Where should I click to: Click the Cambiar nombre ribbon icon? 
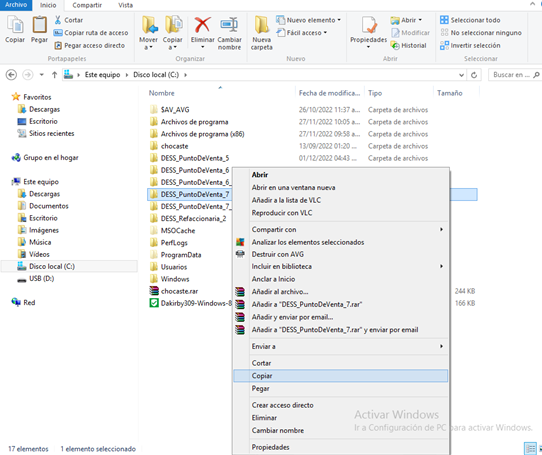(x=229, y=25)
